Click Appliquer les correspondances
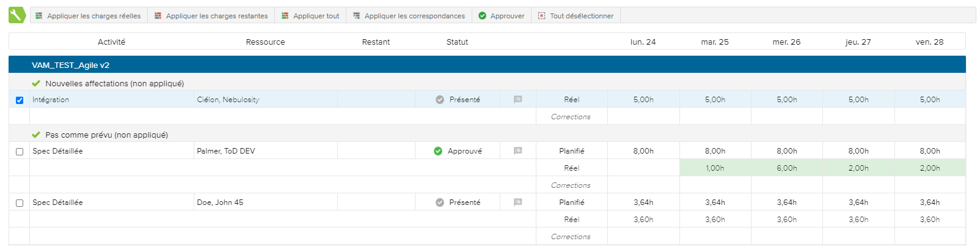The image size is (980, 249). point(409,16)
